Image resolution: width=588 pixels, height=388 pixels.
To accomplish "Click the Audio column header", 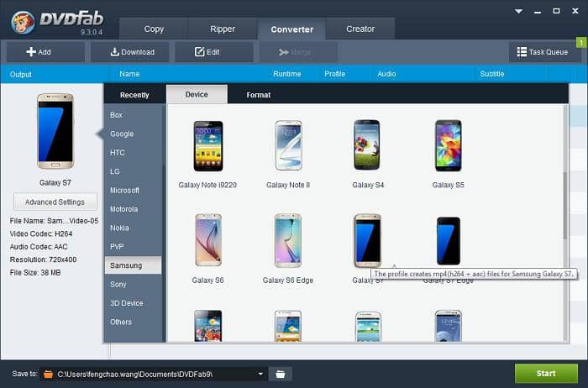I will tap(386, 74).
